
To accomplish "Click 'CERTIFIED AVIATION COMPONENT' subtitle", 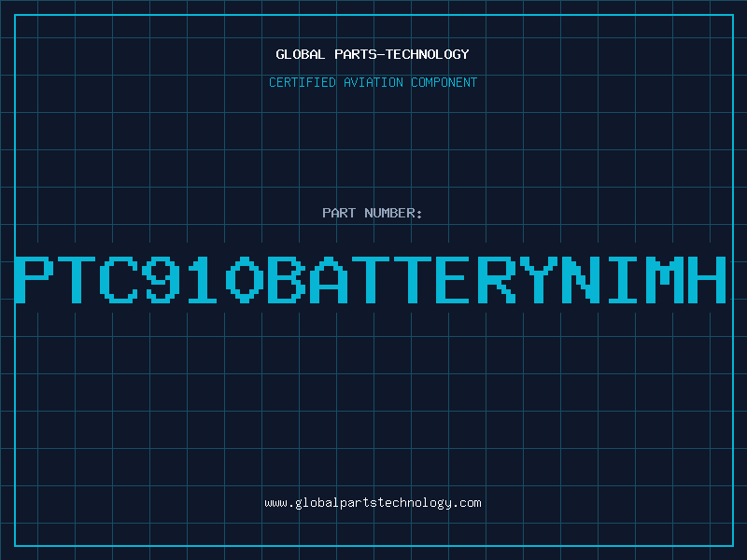I will pos(373,82).
